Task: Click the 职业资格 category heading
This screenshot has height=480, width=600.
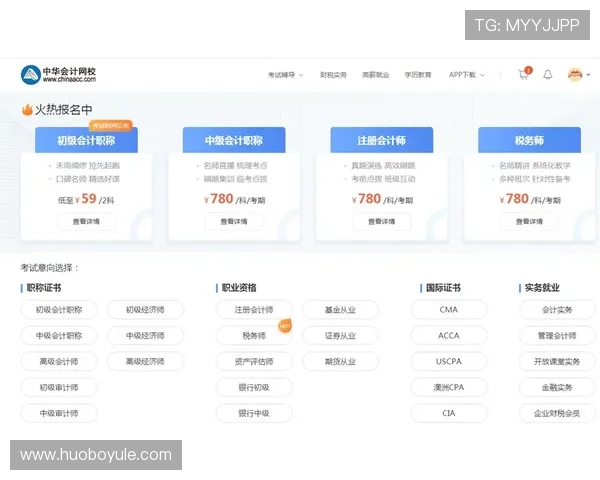Action: [239, 288]
